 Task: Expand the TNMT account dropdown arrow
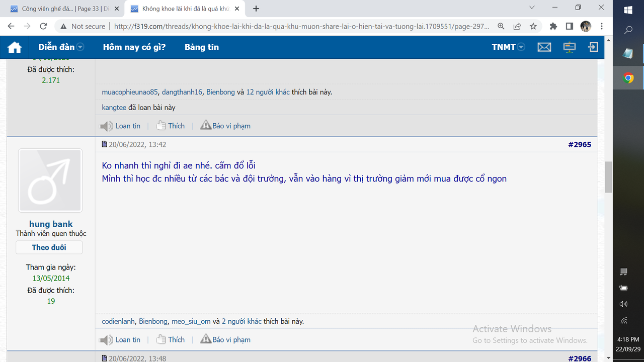(521, 47)
